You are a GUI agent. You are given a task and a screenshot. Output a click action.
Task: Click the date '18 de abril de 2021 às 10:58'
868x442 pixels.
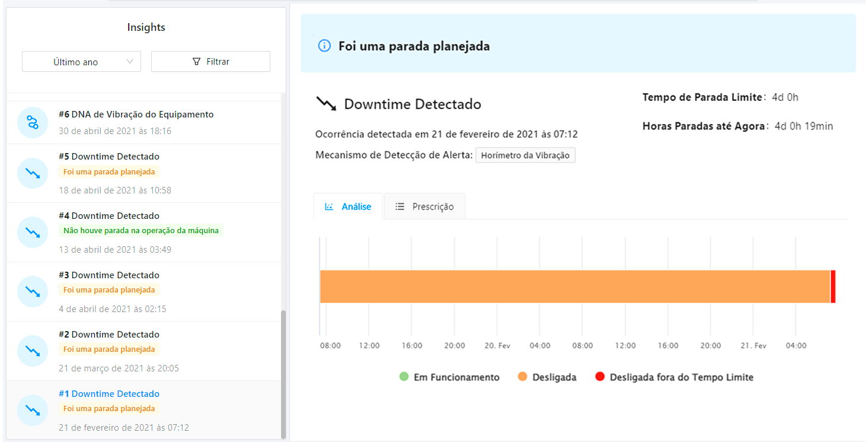point(115,190)
